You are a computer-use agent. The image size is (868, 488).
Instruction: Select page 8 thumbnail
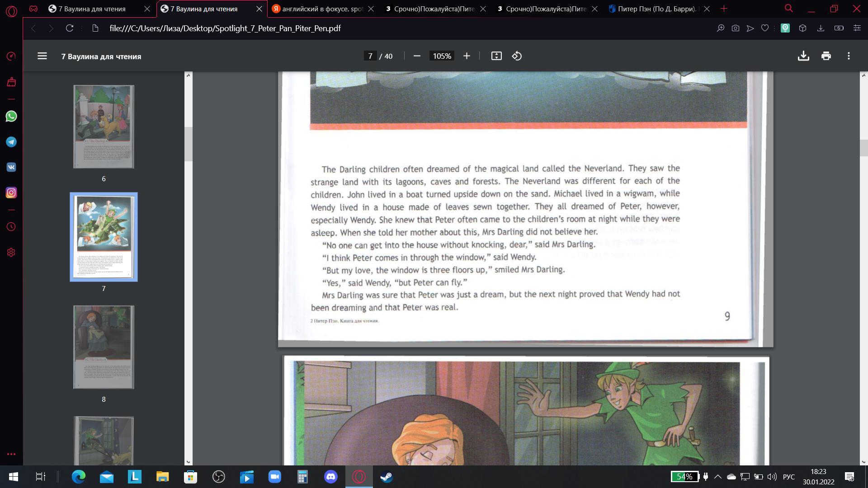(x=104, y=347)
